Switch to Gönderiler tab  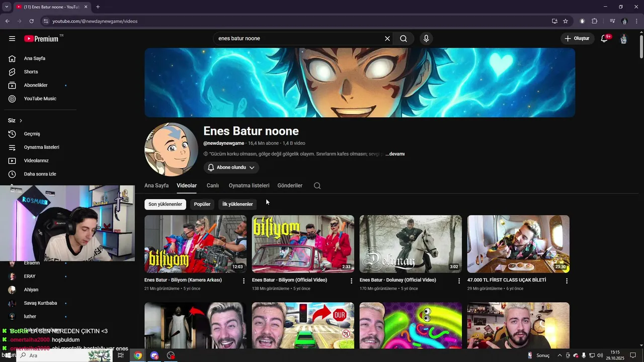(290, 186)
